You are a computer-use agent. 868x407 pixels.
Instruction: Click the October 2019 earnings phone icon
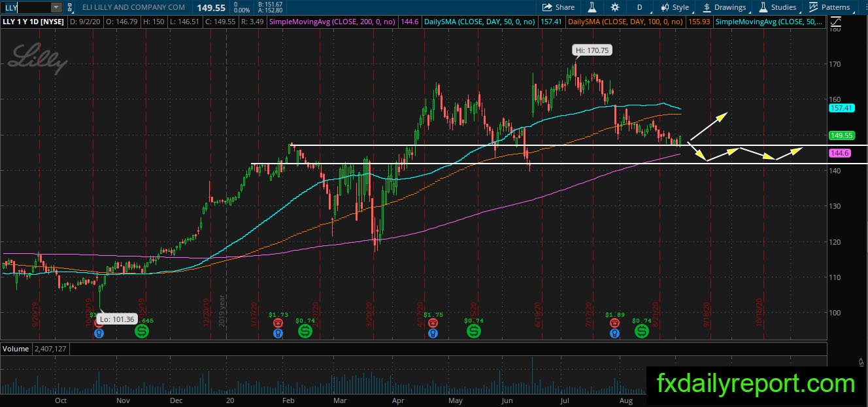(x=99, y=323)
